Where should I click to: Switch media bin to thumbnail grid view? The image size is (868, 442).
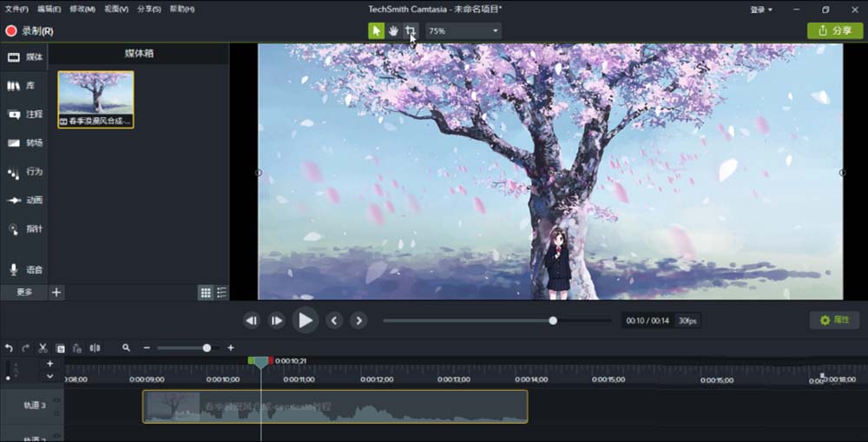tap(206, 293)
